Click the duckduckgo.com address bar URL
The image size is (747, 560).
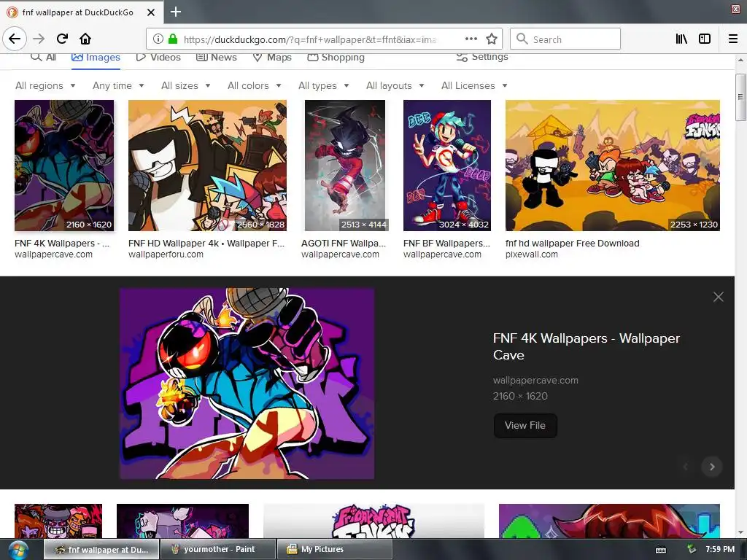pos(309,39)
